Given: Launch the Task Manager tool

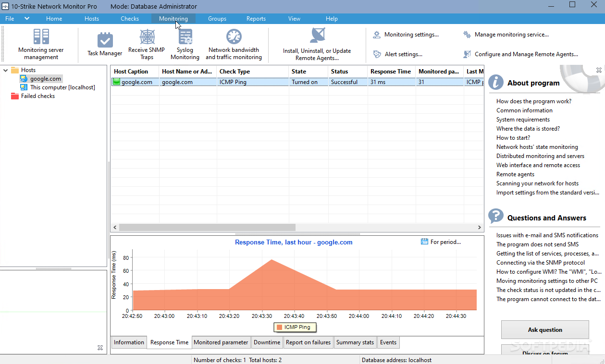Looking at the screenshot, I should click(105, 44).
